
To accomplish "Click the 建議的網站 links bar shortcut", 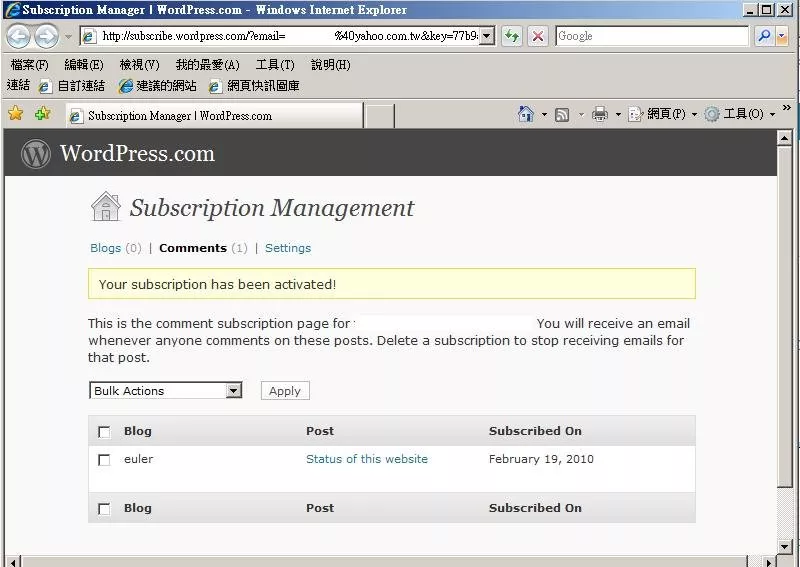I will tap(157, 86).
